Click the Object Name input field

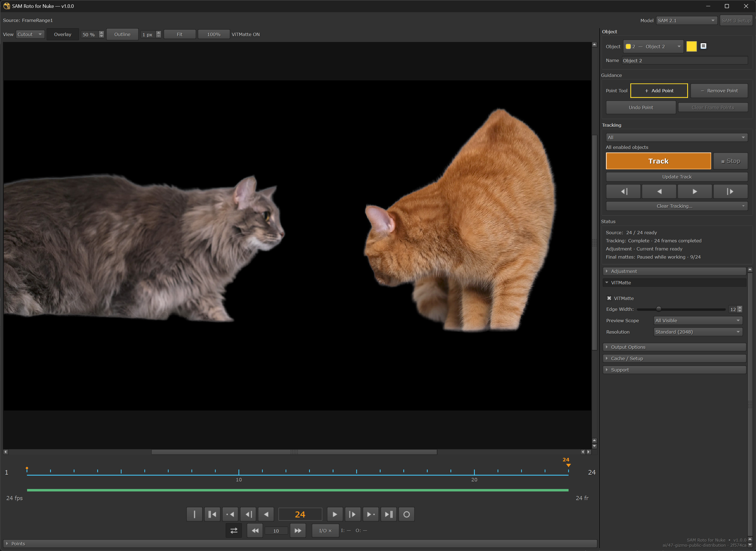click(684, 60)
